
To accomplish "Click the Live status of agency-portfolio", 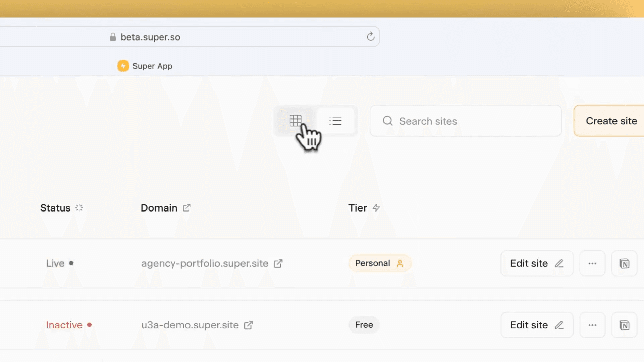I will [x=60, y=263].
